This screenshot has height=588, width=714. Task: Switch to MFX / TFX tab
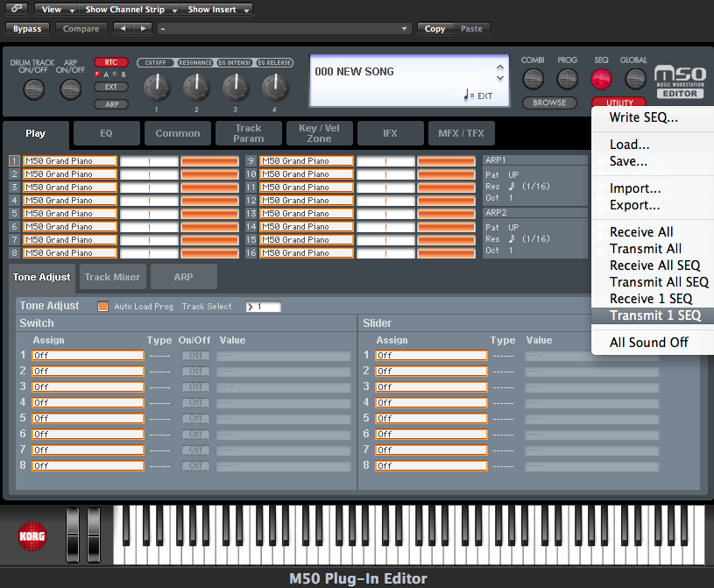click(462, 133)
